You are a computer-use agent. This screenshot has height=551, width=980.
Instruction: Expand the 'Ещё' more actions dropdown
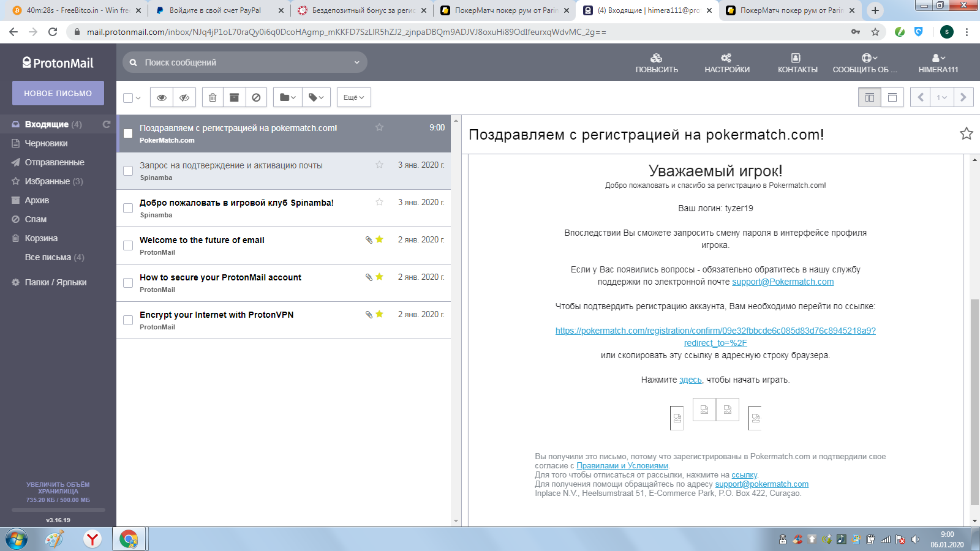(x=353, y=97)
